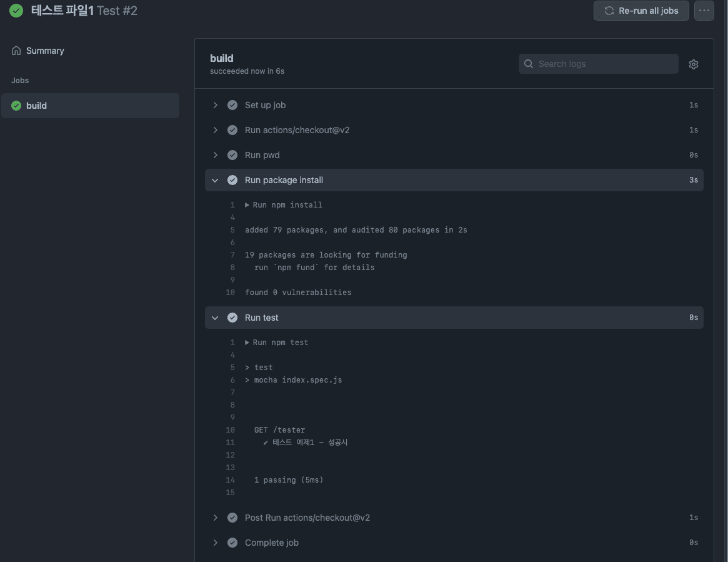This screenshot has width=728, height=562.
Task: Click the status check icon of Run actions/checkout@v2
Action: click(232, 130)
